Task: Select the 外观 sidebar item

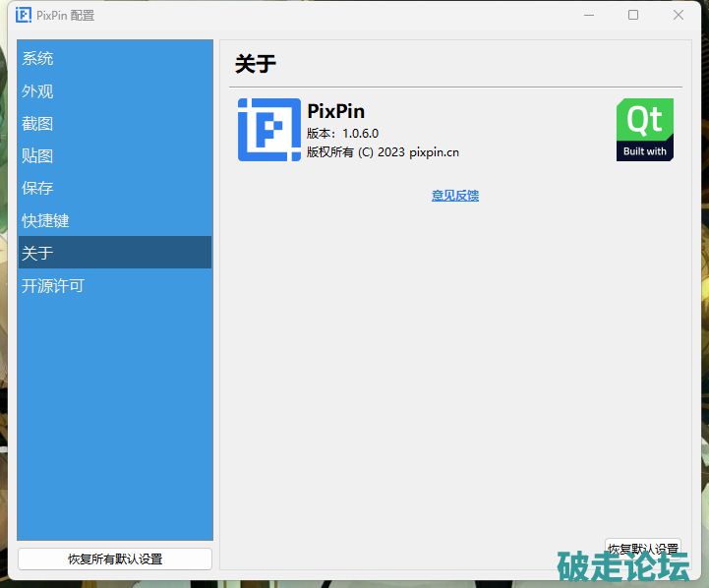Action: coord(115,90)
